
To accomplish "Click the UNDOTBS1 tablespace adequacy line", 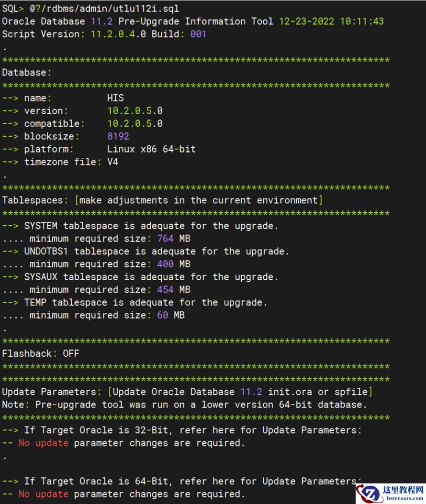I will click(x=157, y=251).
